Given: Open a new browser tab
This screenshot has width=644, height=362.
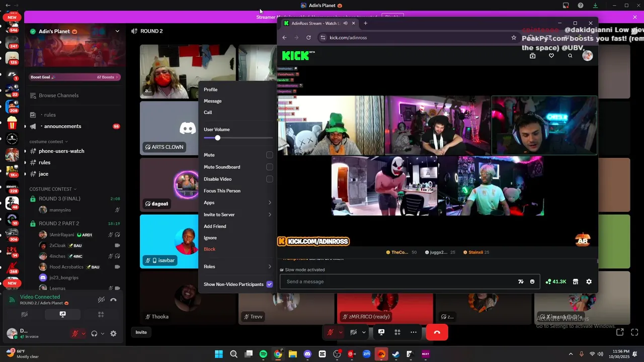Looking at the screenshot, I should click(365, 23).
